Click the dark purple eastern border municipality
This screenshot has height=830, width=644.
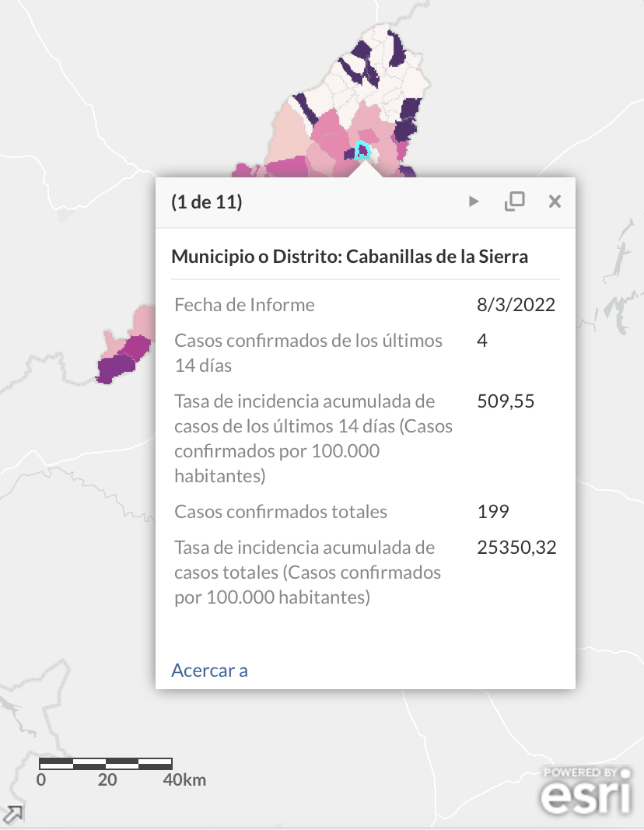pos(408,120)
